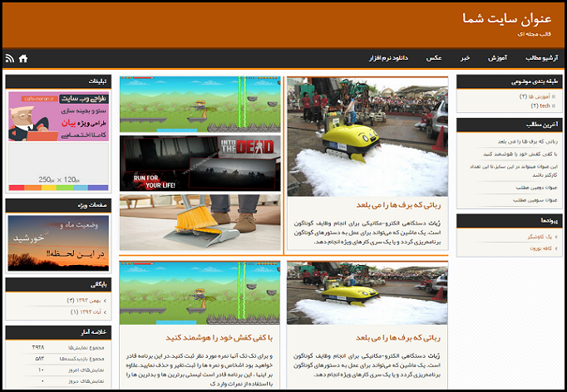Open the lower post card robot image

click(367, 293)
